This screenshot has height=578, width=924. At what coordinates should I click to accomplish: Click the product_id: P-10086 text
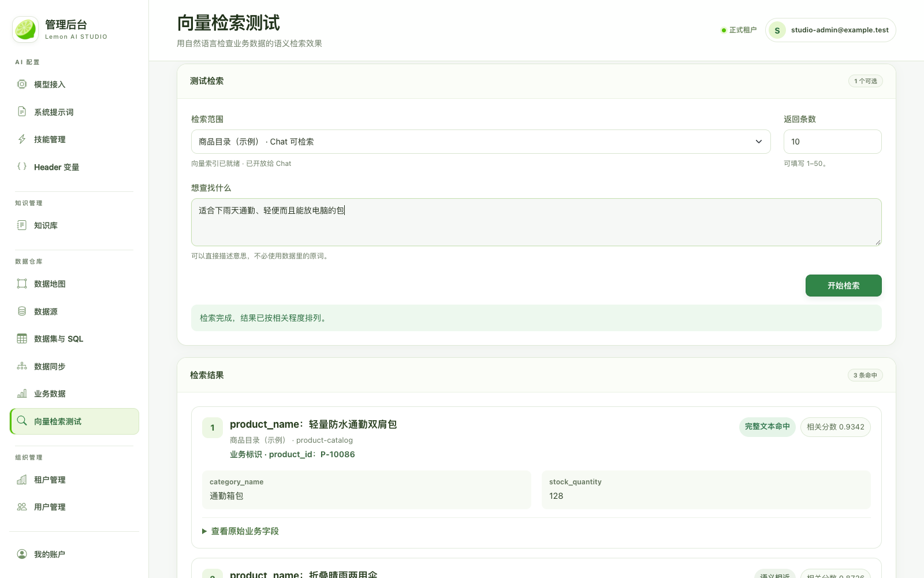tap(312, 454)
